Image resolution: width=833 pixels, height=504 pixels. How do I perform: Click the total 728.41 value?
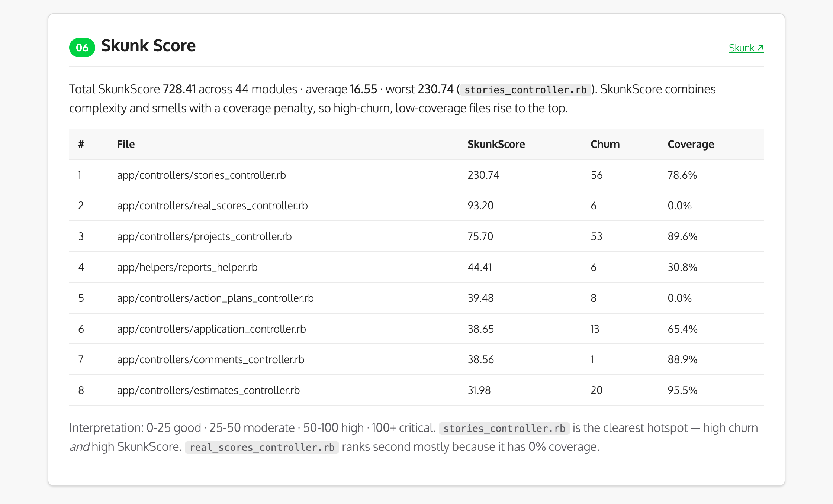(x=179, y=89)
